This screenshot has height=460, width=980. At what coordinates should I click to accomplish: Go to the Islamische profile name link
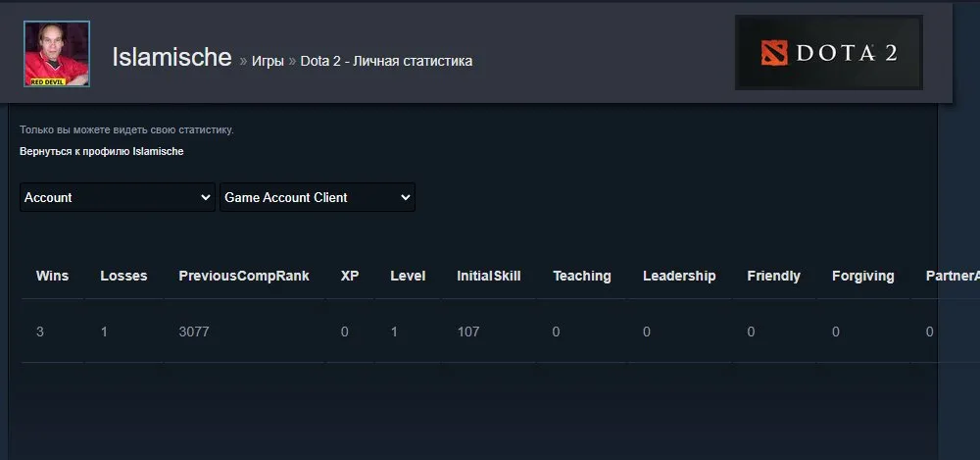[171, 58]
